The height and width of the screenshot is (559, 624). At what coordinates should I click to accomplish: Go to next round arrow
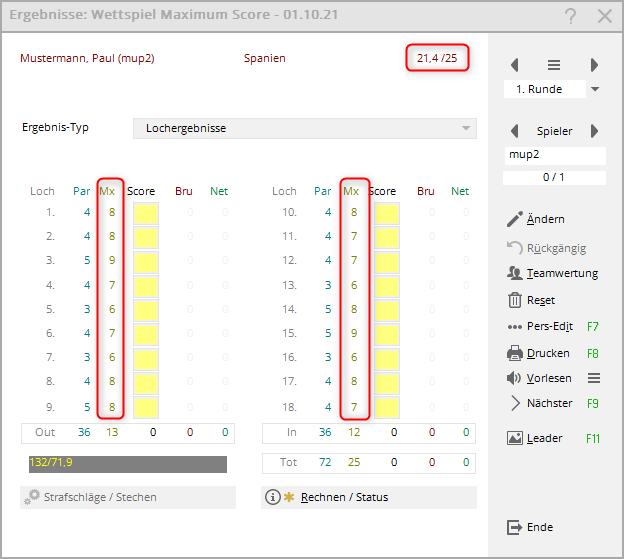tap(594, 65)
